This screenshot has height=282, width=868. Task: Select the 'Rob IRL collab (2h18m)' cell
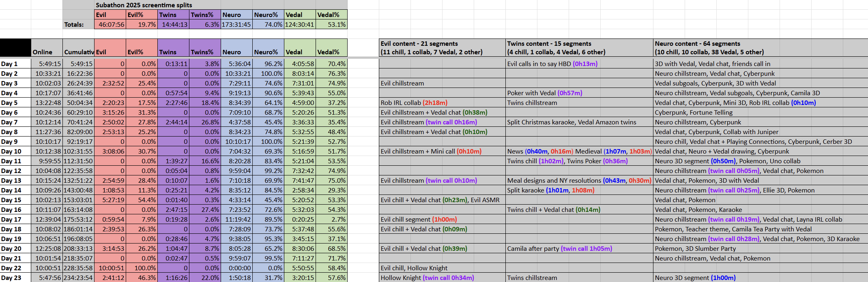pos(442,103)
